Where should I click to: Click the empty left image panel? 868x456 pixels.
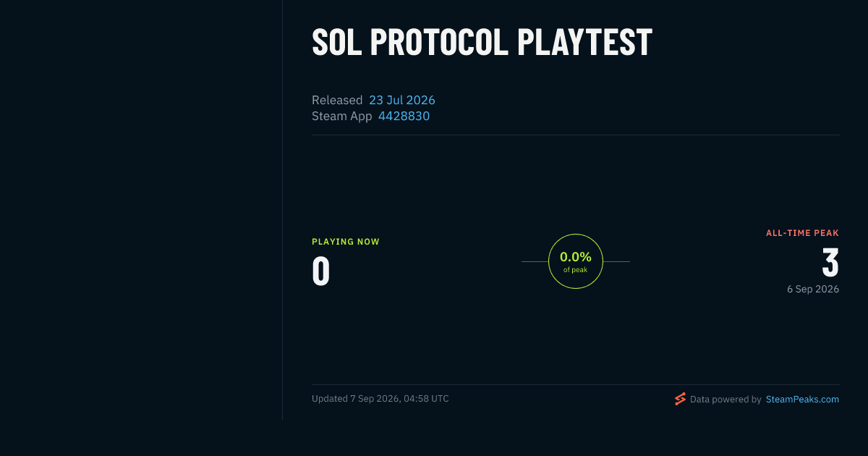point(141,210)
